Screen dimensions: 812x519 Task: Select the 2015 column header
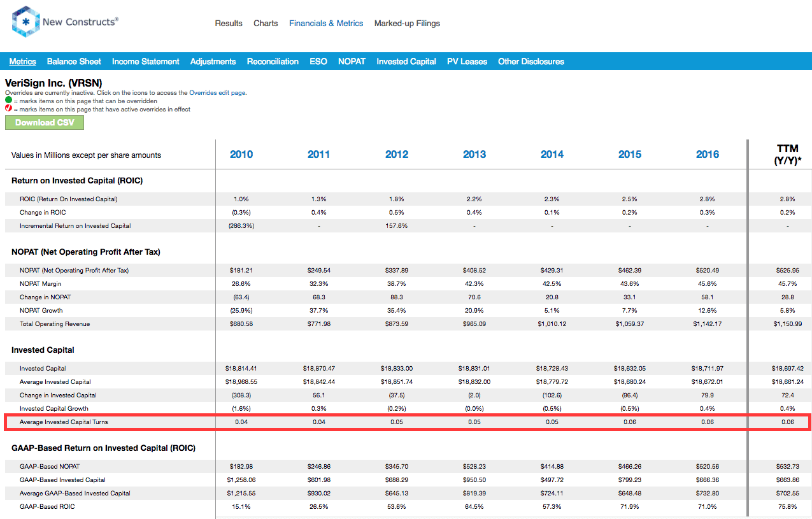tap(630, 155)
